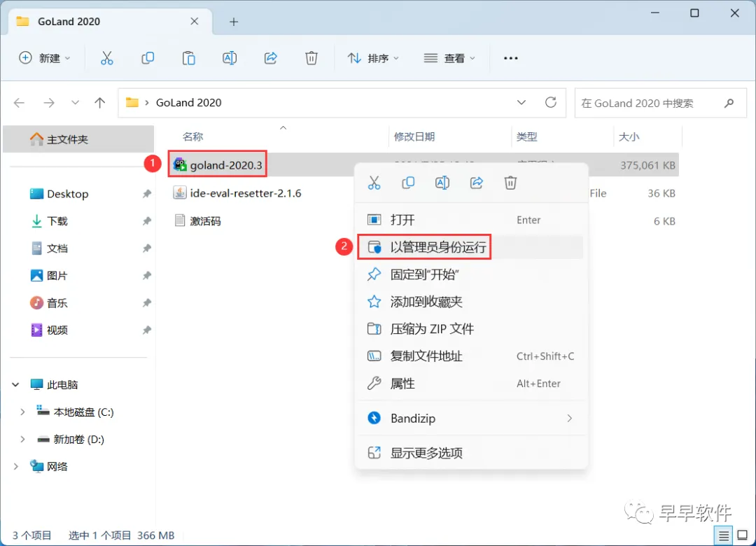Unpin Desktop from quick access
The image size is (756, 546).
click(146, 194)
